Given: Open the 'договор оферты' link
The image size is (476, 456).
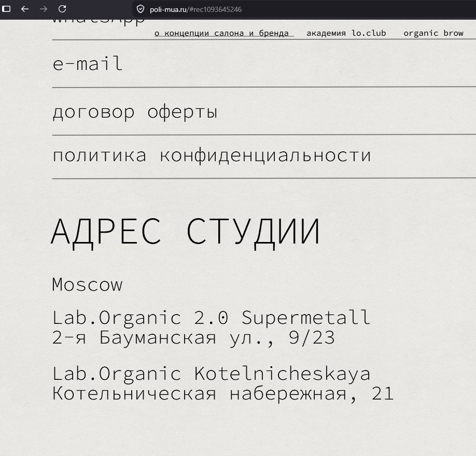Looking at the screenshot, I should [135, 112].
